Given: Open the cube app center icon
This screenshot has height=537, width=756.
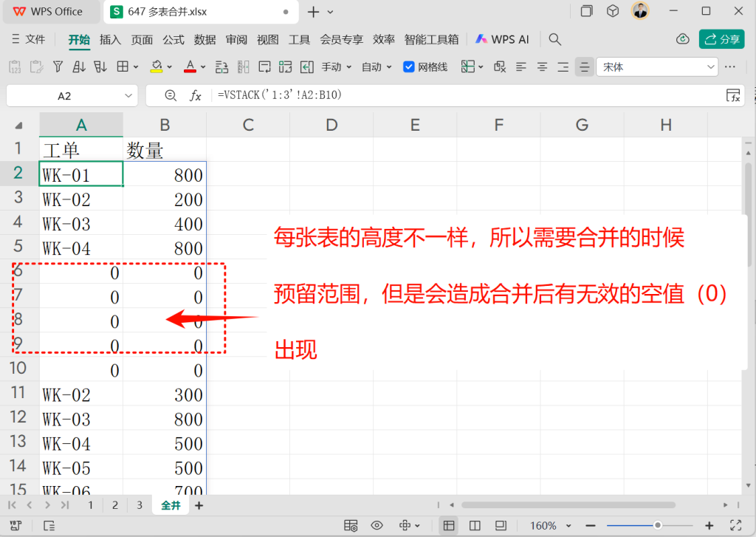Looking at the screenshot, I should 613,11.
